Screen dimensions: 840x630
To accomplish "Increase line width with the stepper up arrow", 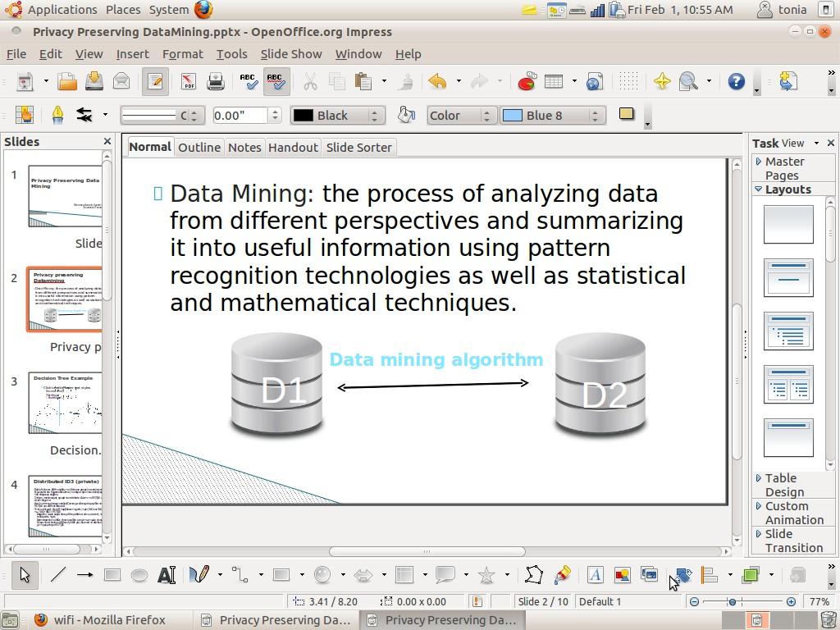I will (275, 111).
